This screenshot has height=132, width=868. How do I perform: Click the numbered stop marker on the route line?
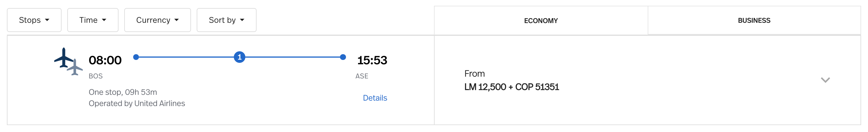point(239,57)
